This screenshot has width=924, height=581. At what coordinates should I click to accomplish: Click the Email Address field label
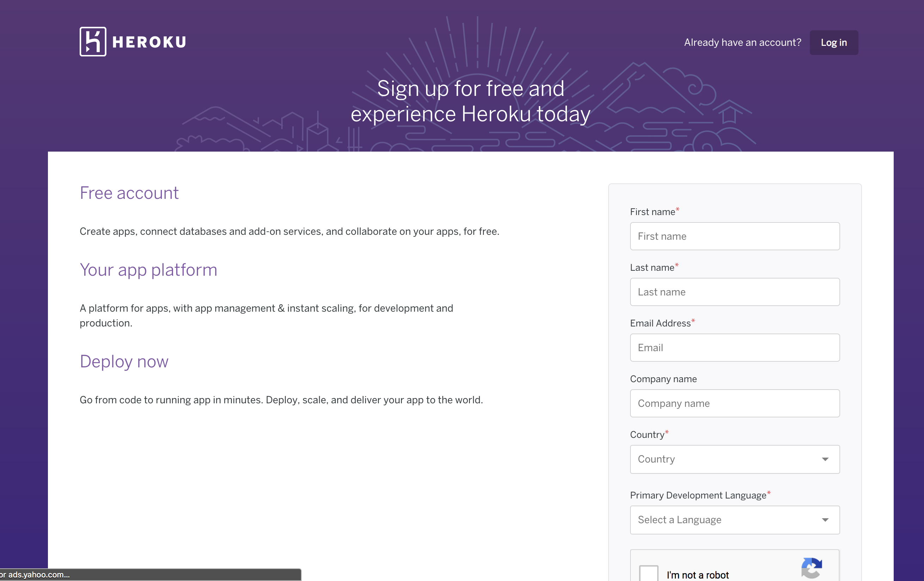[x=660, y=323]
